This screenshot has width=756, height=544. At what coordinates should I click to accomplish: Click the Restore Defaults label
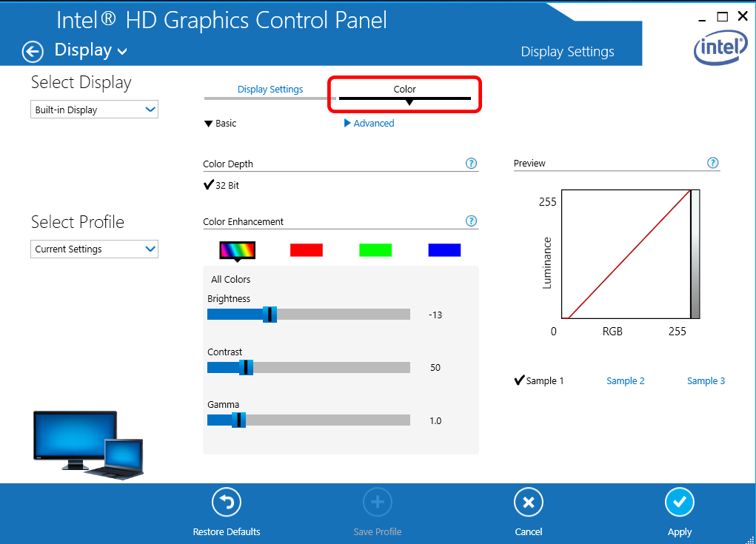pyautogui.click(x=227, y=531)
